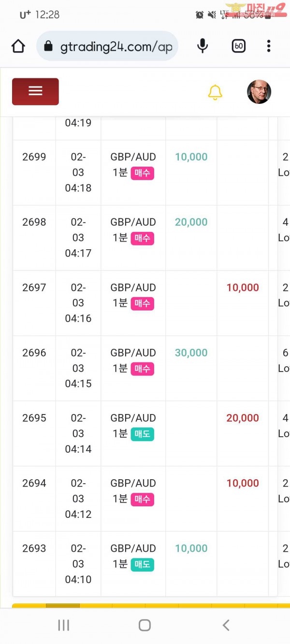The width and height of the screenshot is (290, 644).
Task: Open Android recent apps button
Action: (x=63, y=625)
